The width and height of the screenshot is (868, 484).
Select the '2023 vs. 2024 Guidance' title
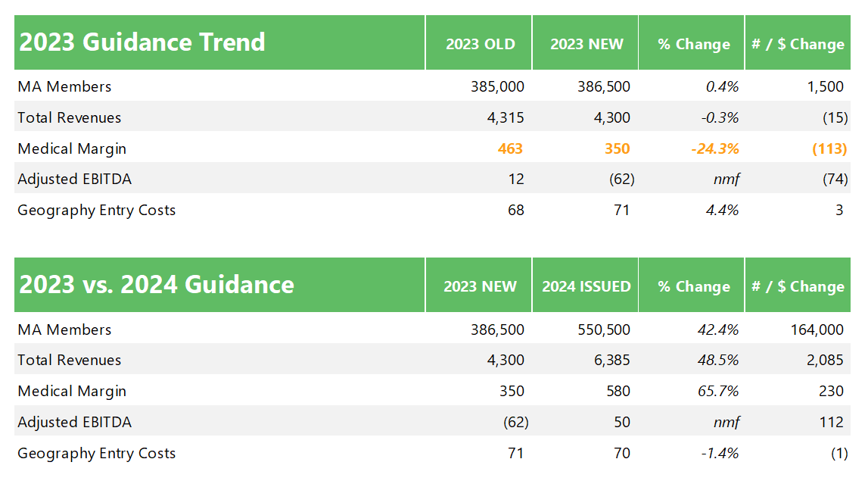coord(156,285)
